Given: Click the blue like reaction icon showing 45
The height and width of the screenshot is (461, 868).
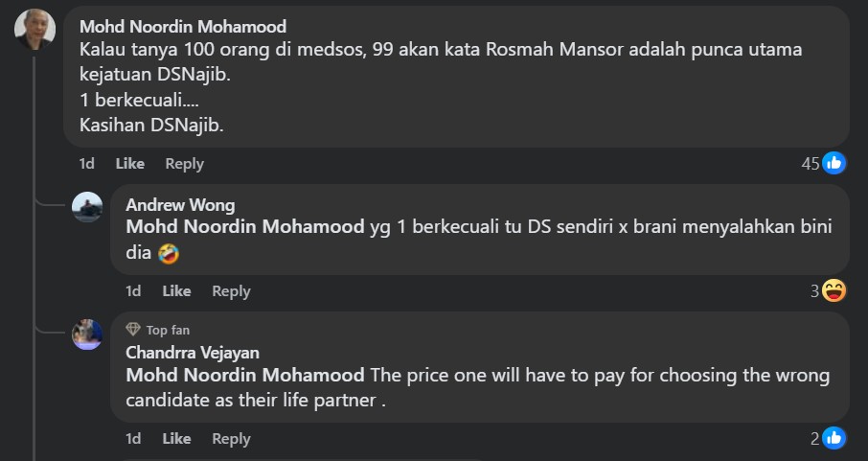Looking at the screenshot, I should click(x=834, y=163).
